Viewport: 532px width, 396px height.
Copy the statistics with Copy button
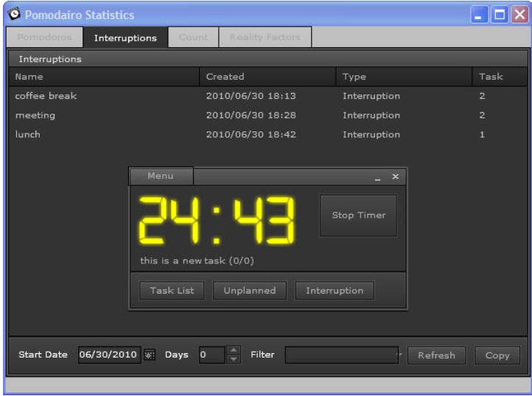(497, 355)
